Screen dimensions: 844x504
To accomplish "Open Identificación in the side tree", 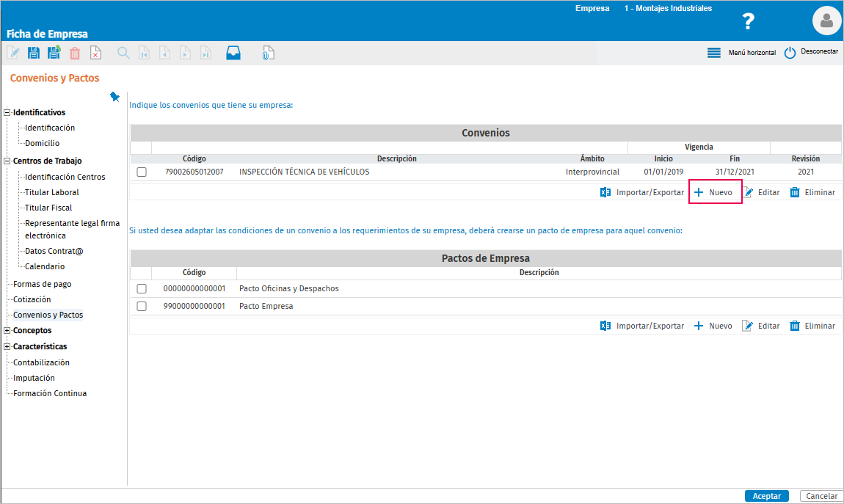I will click(x=50, y=128).
